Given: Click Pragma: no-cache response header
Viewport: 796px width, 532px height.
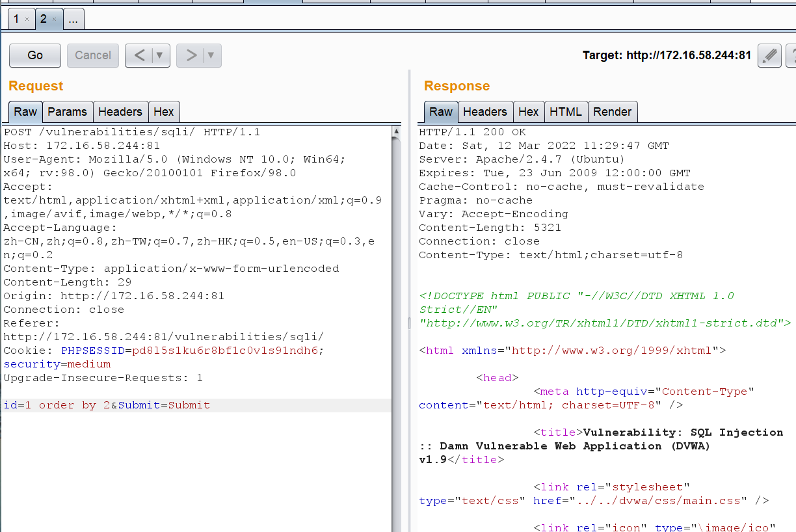Looking at the screenshot, I should click(x=476, y=200).
